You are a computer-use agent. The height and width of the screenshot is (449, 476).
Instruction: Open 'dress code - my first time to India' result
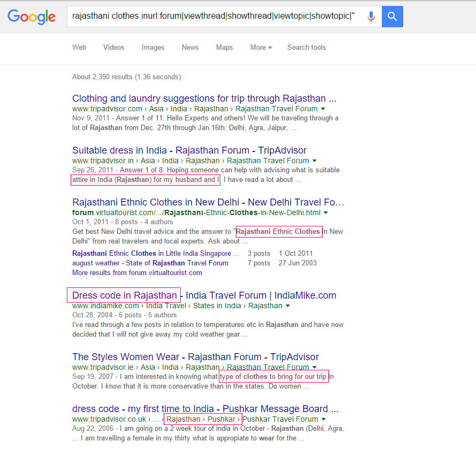pos(205,409)
